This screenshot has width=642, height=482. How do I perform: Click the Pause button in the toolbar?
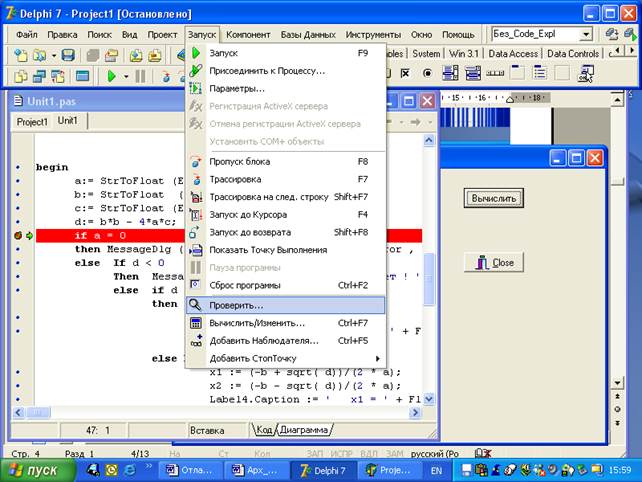pos(140,76)
